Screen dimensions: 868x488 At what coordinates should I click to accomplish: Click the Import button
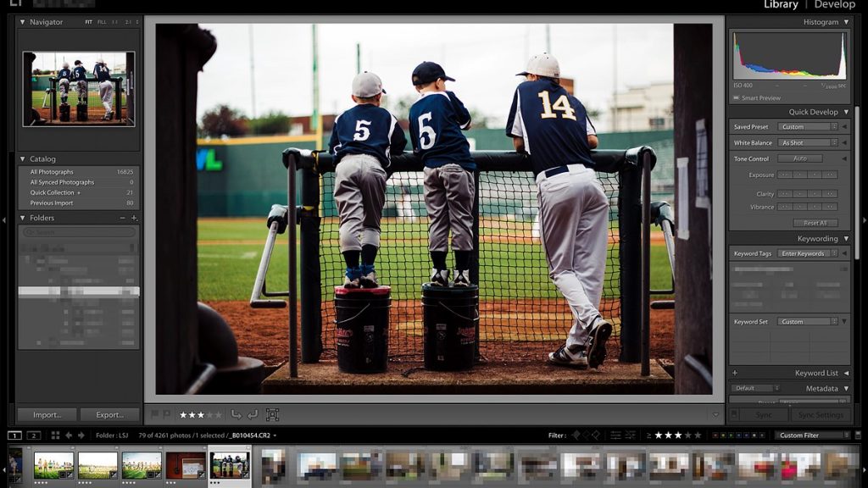tap(47, 415)
